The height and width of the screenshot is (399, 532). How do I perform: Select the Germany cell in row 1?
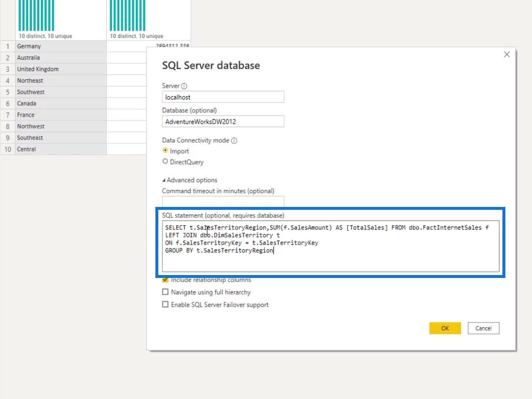click(61, 46)
